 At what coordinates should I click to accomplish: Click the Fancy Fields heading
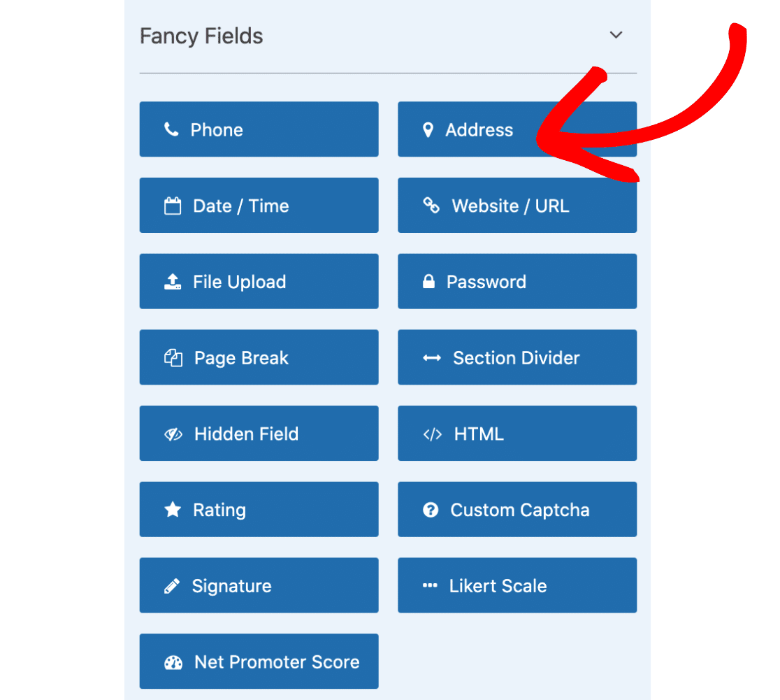(201, 36)
